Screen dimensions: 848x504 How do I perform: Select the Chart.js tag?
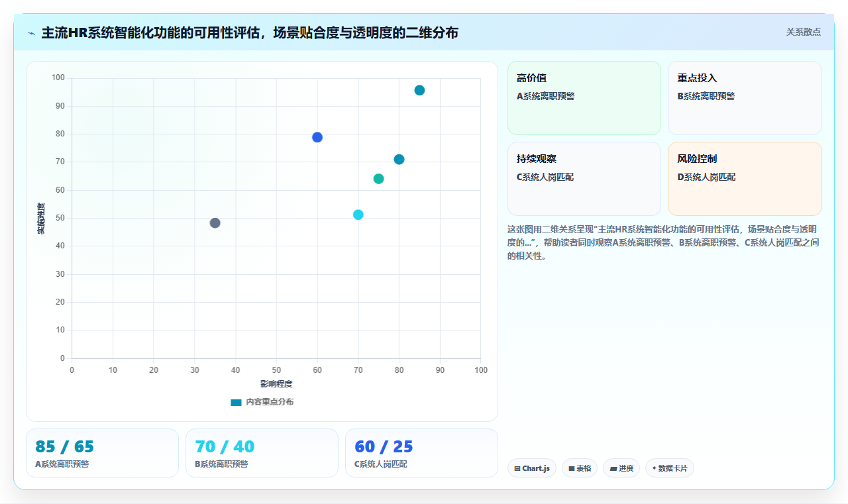click(x=532, y=468)
